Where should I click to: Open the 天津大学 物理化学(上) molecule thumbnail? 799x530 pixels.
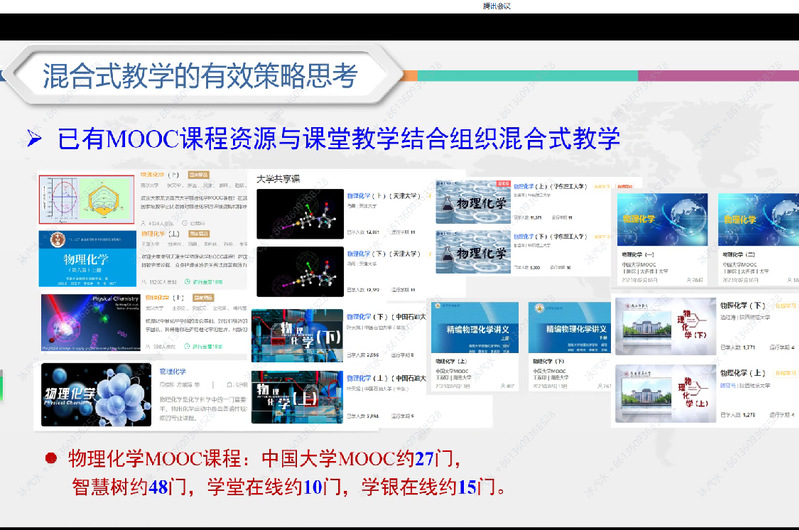tap(299, 213)
